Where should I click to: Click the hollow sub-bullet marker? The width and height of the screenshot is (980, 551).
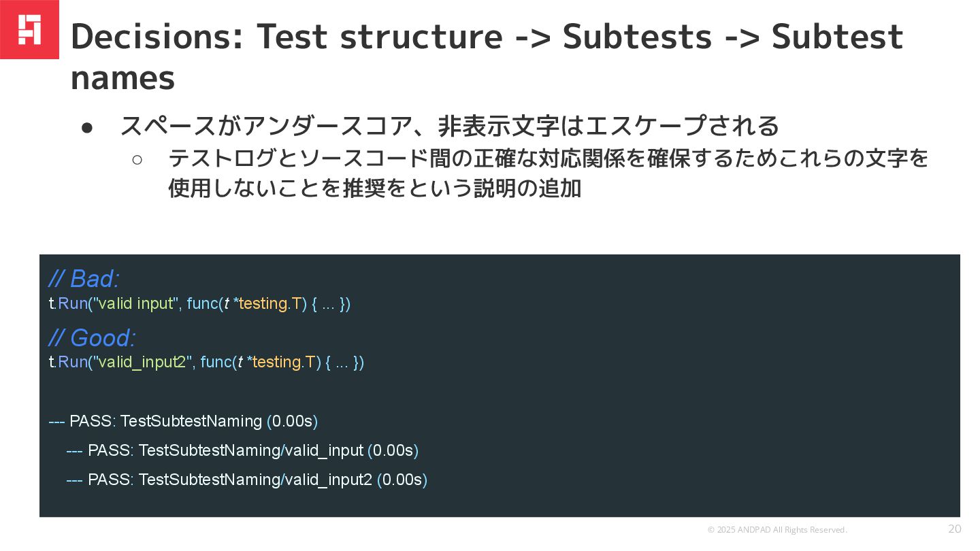tap(137, 159)
